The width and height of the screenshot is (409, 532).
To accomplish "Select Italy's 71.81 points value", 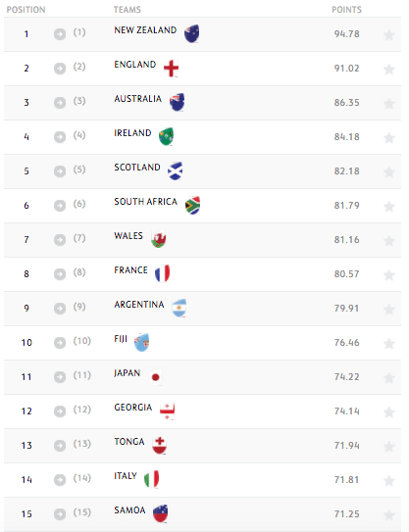I will click(x=346, y=480).
